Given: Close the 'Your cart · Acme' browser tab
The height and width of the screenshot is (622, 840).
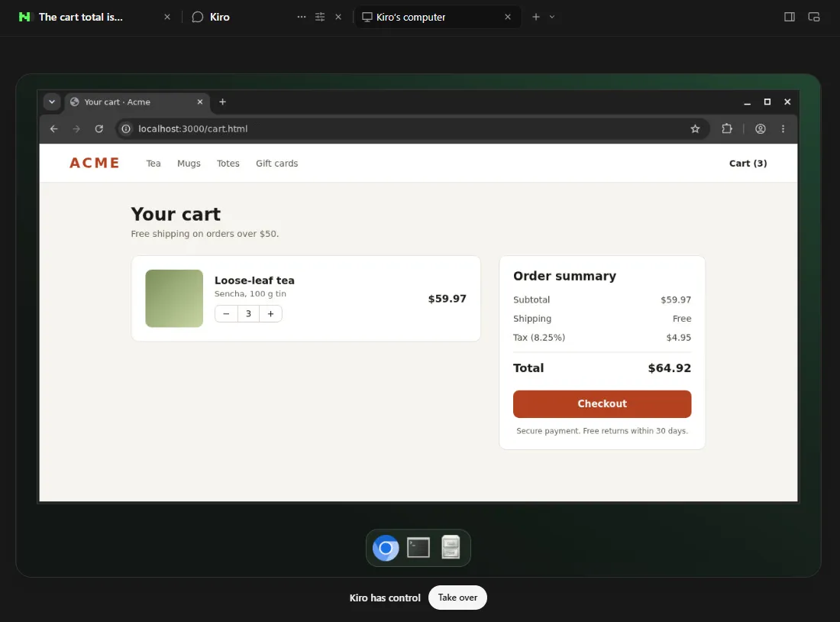Looking at the screenshot, I should click(x=200, y=102).
